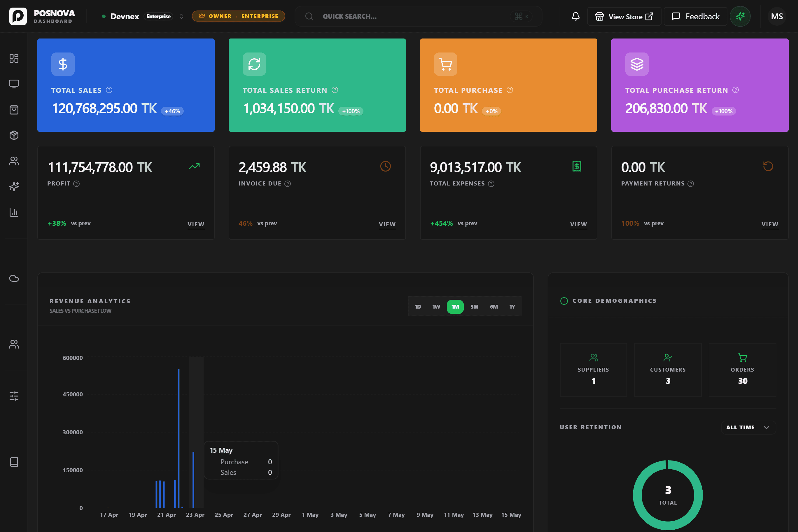This screenshot has height=532, width=798.
Task: Select the 1W range tab
Action: [436, 307]
